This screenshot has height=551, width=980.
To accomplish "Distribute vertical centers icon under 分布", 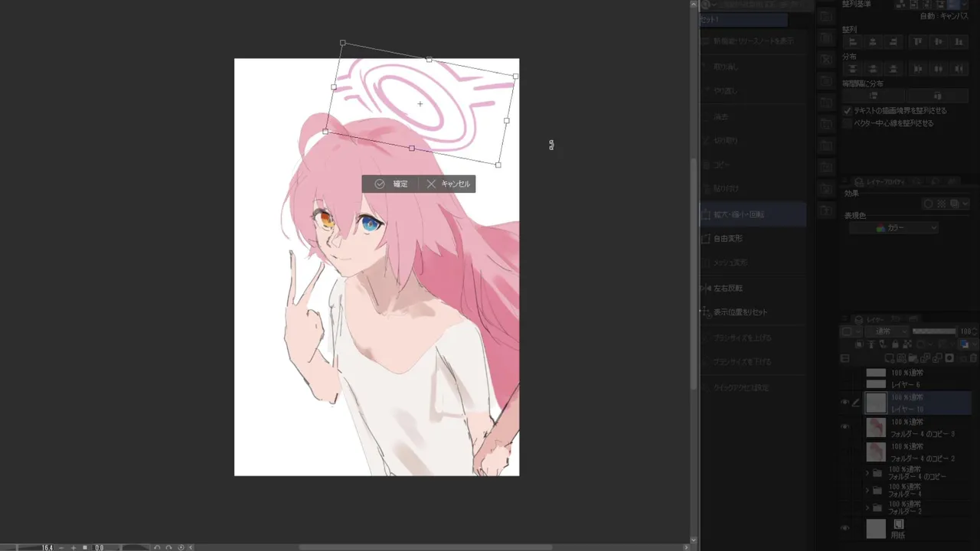I will (873, 69).
